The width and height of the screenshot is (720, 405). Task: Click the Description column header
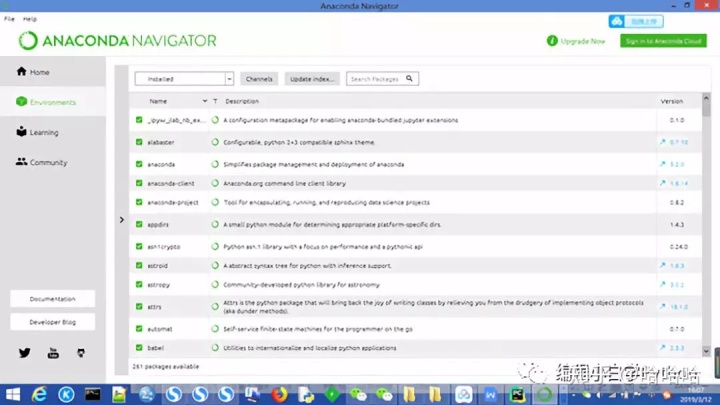click(x=242, y=101)
